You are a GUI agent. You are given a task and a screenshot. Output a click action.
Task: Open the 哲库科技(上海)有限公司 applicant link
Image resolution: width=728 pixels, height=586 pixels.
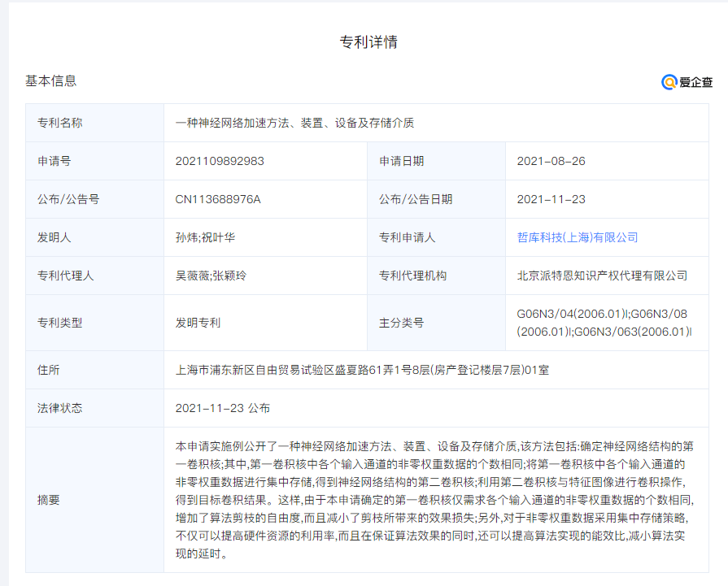click(x=577, y=237)
